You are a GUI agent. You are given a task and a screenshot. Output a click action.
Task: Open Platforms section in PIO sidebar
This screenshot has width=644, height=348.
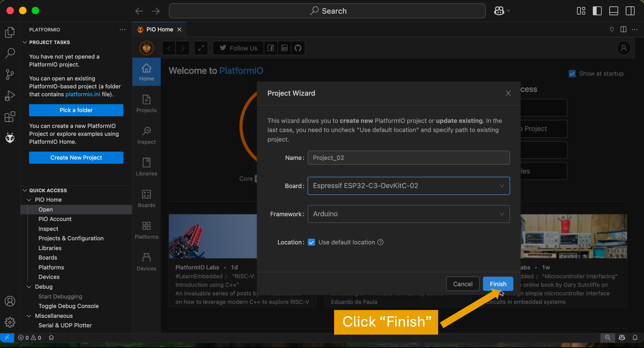(146, 230)
